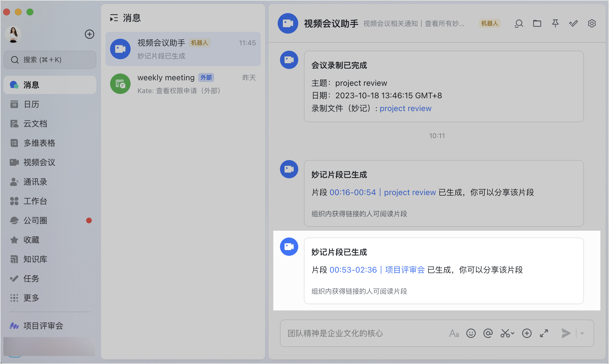
Task: Click the scissors screenshot tool dropdown
Action: coord(507,333)
